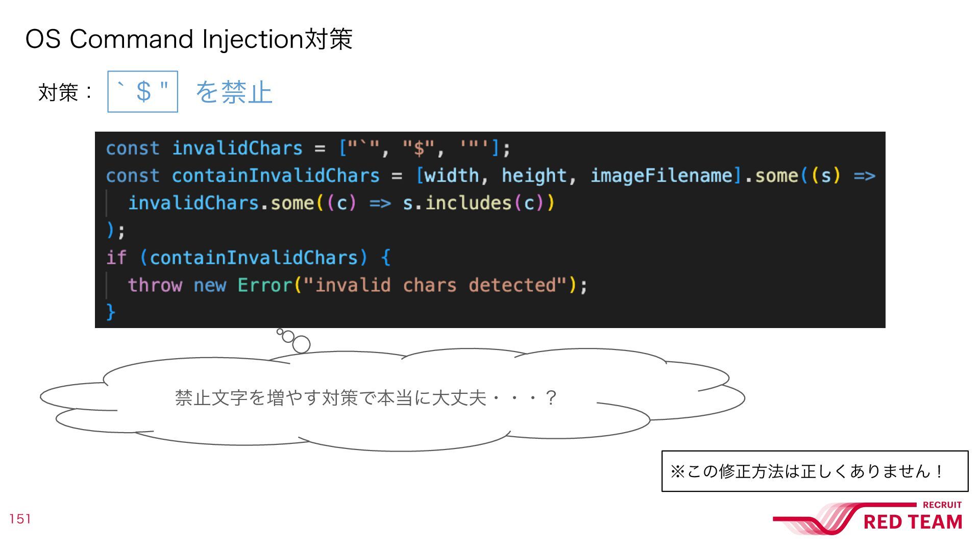Click the invalidChars array declaration line
Image resolution: width=980 pixels, height=551 pixels.
pyautogui.click(x=308, y=148)
